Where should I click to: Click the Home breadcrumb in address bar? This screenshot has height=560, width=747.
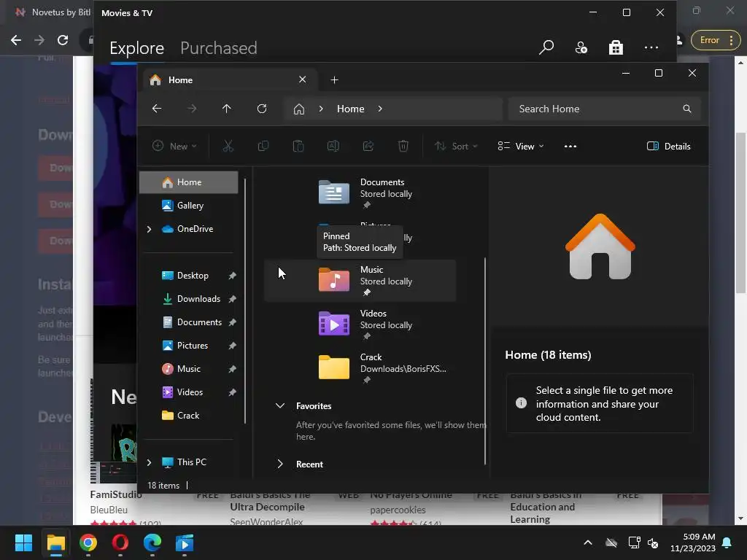[x=351, y=109]
